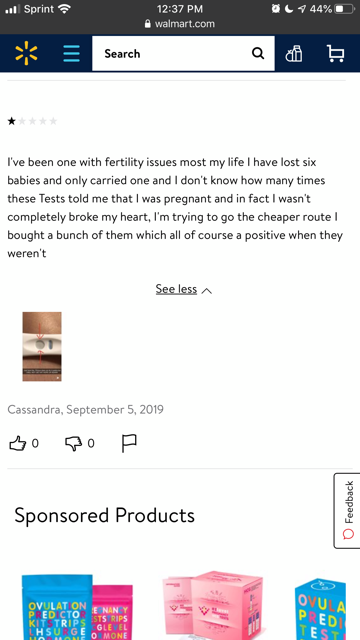
Task: Open the Feedback side tab
Action: pos(347,511)
